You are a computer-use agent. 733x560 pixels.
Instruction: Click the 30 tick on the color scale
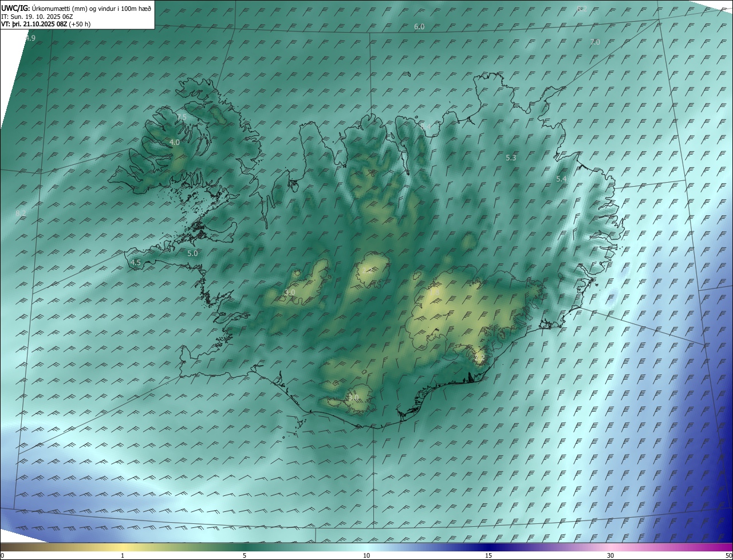[610, 555]
